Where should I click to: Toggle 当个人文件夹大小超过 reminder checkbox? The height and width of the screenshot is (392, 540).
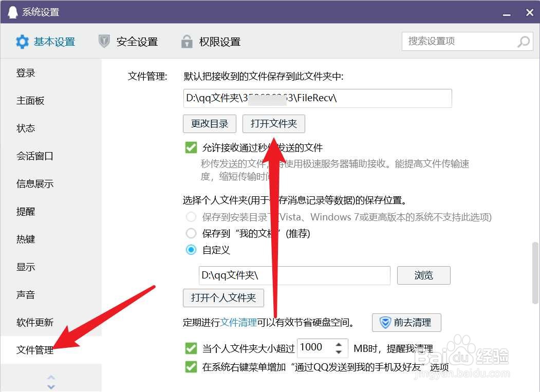click(191, 348)
